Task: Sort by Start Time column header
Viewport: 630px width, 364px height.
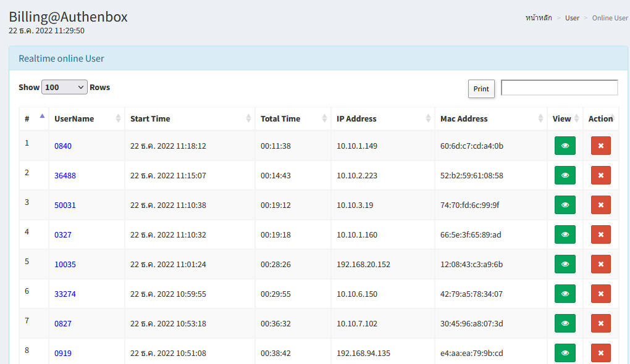Action: 150,118
